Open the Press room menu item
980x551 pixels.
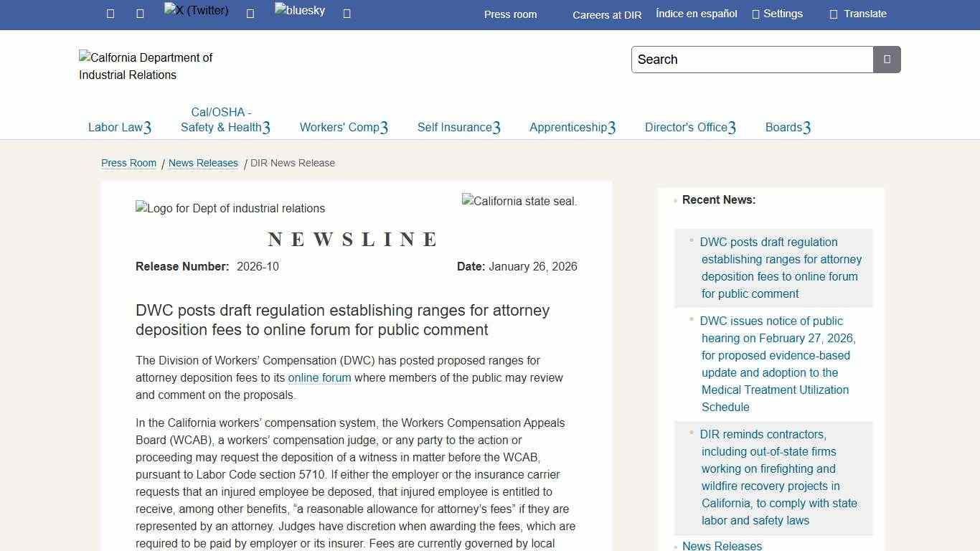click(x=510, y=14)
